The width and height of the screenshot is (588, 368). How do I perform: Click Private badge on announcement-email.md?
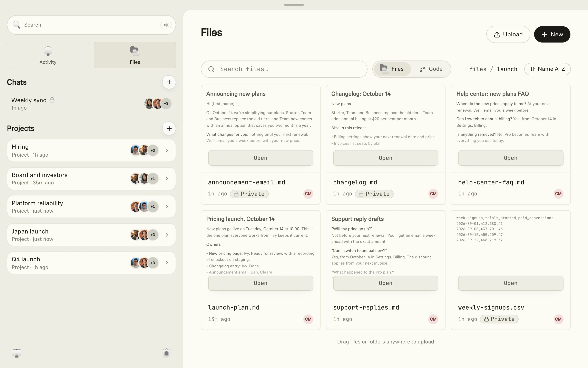(249, 194)
